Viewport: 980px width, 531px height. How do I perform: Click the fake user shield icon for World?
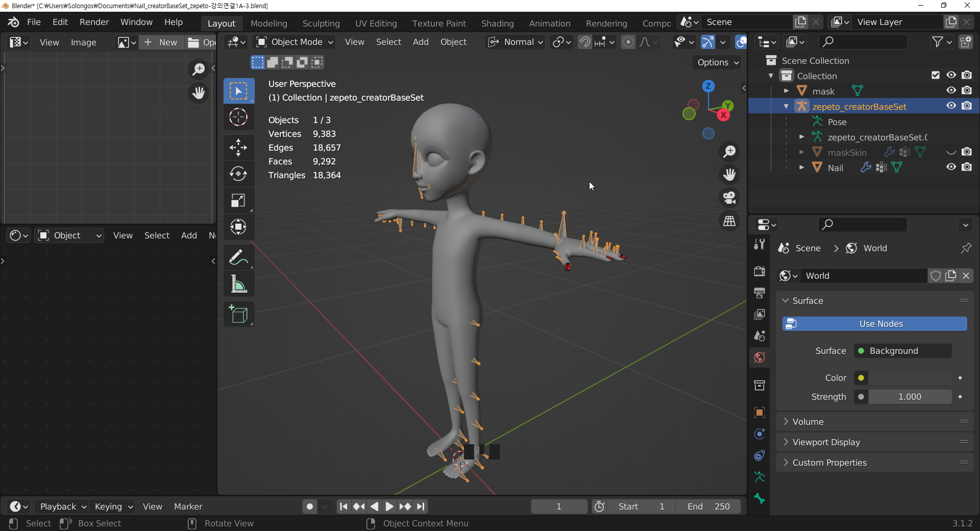coord(935,276)
